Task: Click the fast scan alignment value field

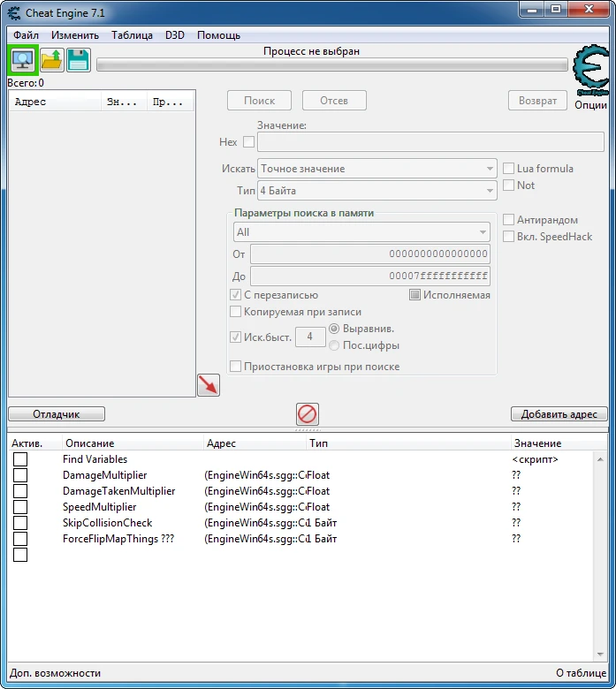Action: [x=310, y=337]
